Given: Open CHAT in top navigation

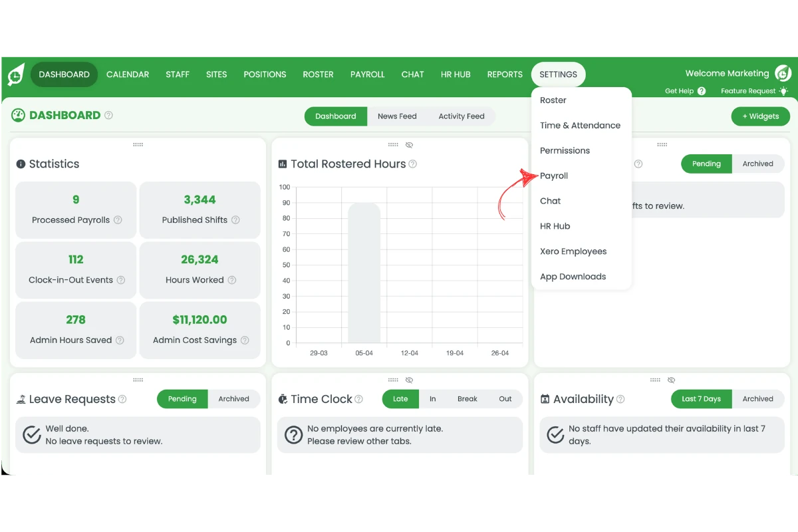Looking at the screenshot, I should [413, 74].
